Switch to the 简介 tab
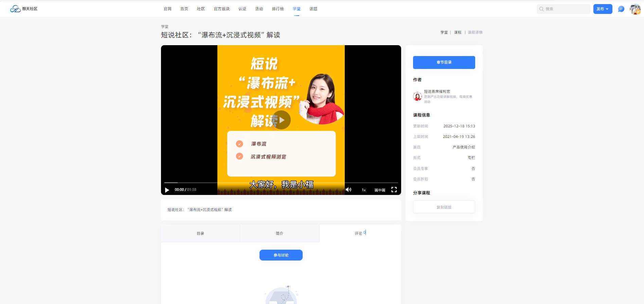This screenshot has height=304, width=644. point(280,233)
